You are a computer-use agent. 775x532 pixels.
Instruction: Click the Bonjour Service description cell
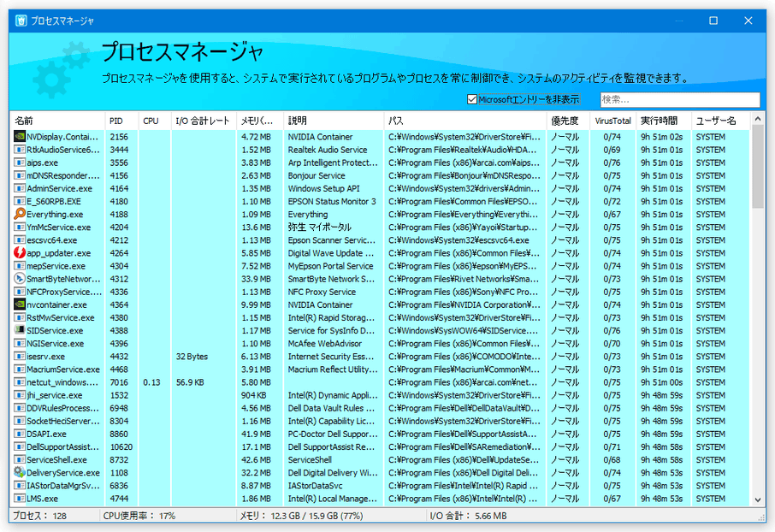click(x=317, y=175)
